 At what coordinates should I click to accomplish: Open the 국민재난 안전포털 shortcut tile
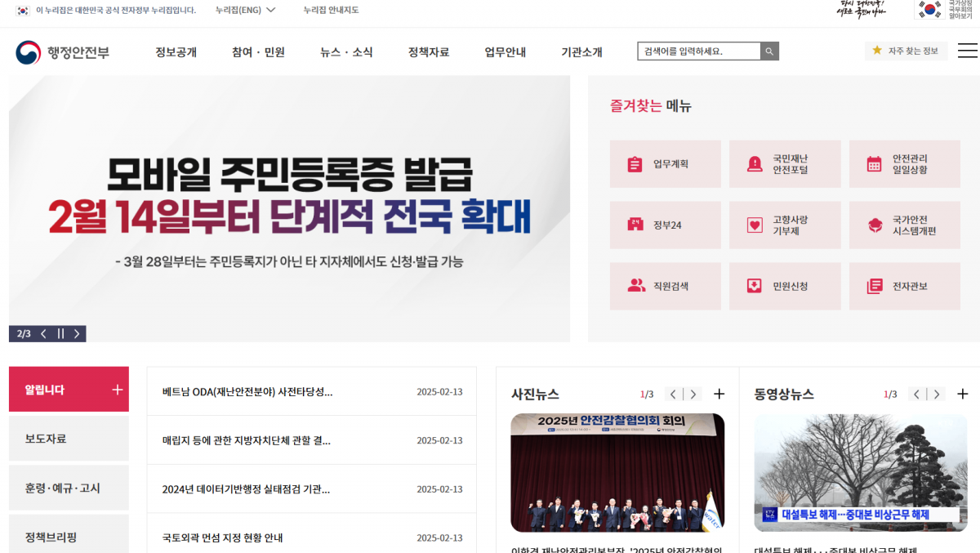pos(785,164)
